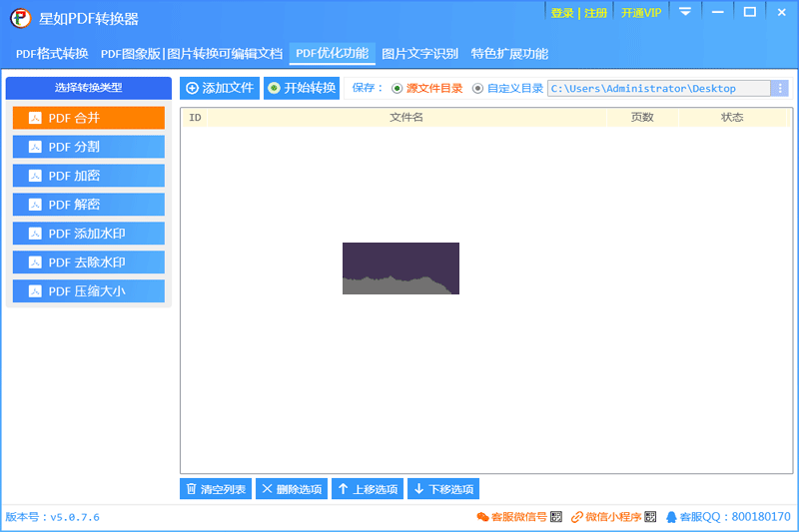Click the 删除选项 X icon
The height and width of the screenshot is (532, 799).
point(267,489)
